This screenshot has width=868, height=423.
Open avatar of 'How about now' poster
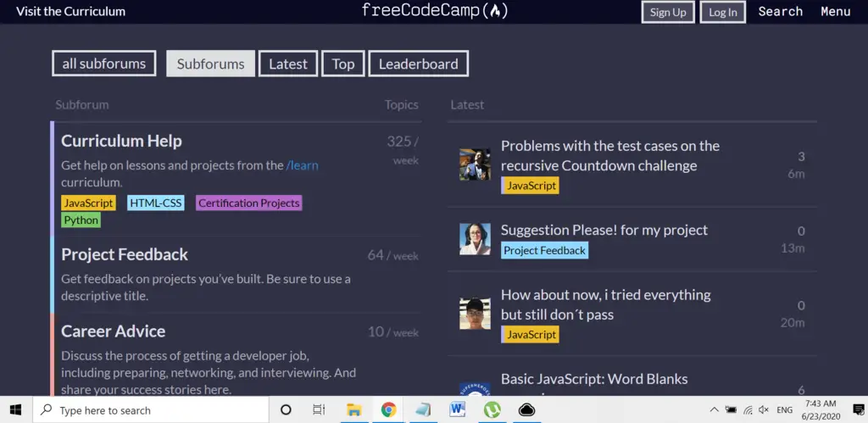475,314
